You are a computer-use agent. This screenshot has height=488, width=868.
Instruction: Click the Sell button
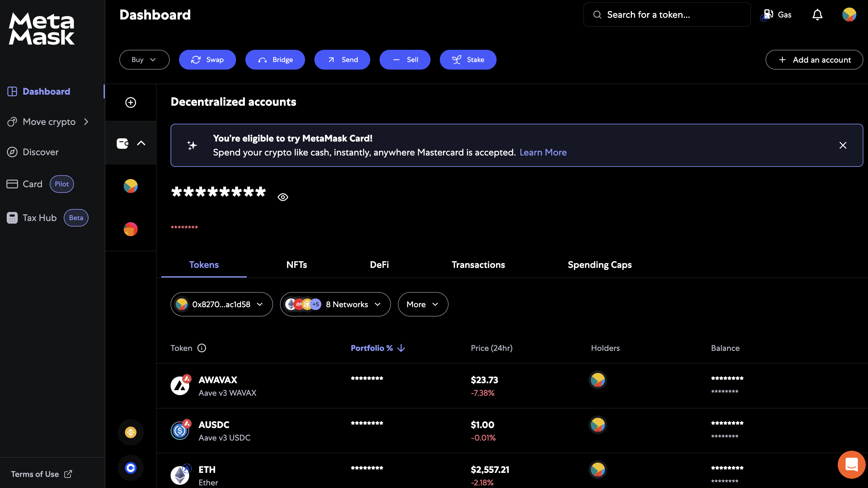(x=405, y=60)
